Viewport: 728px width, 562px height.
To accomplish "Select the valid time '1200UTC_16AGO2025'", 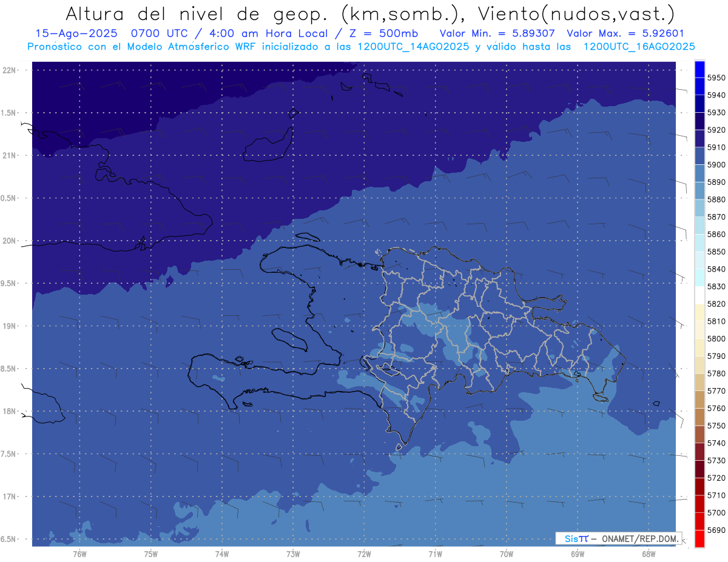I will pyautogui.click(x=639, y=46).
